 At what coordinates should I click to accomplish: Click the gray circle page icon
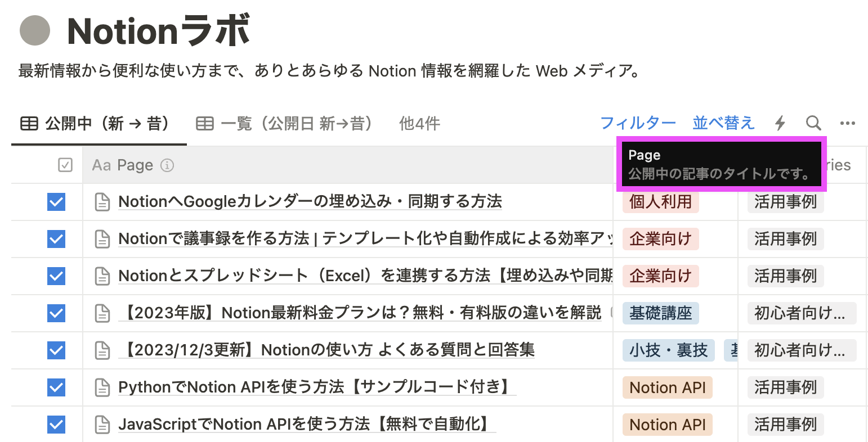pyautogui.click(x=35, y=30)
